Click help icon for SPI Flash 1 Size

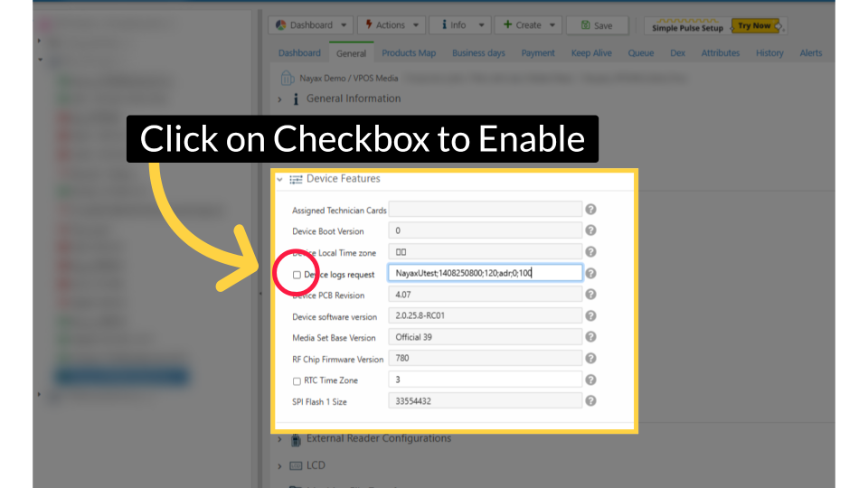(x=590, y=400)
